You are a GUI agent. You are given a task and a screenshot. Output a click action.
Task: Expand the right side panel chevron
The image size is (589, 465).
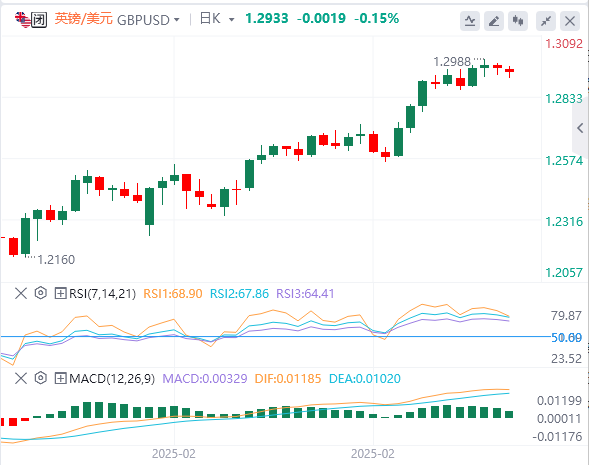(x=580, y=128)
